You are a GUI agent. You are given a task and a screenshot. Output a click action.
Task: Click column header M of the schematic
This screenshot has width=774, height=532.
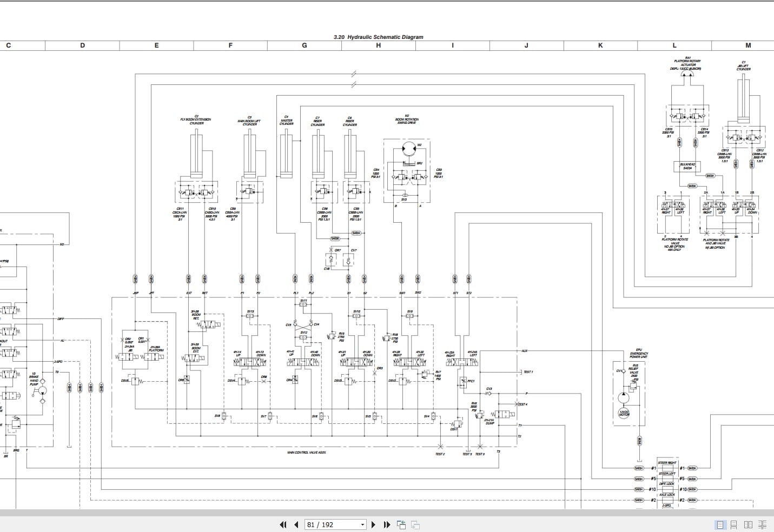click(x=748, y=45)
